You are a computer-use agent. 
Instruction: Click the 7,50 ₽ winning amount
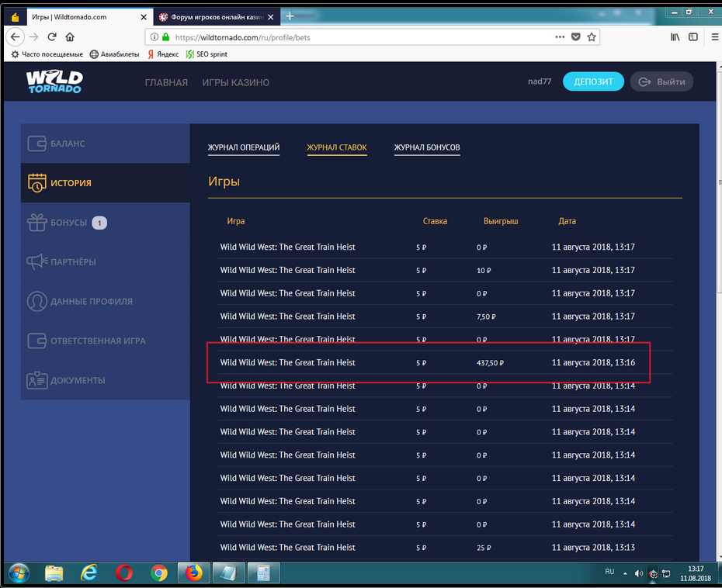tap(486, 317)
